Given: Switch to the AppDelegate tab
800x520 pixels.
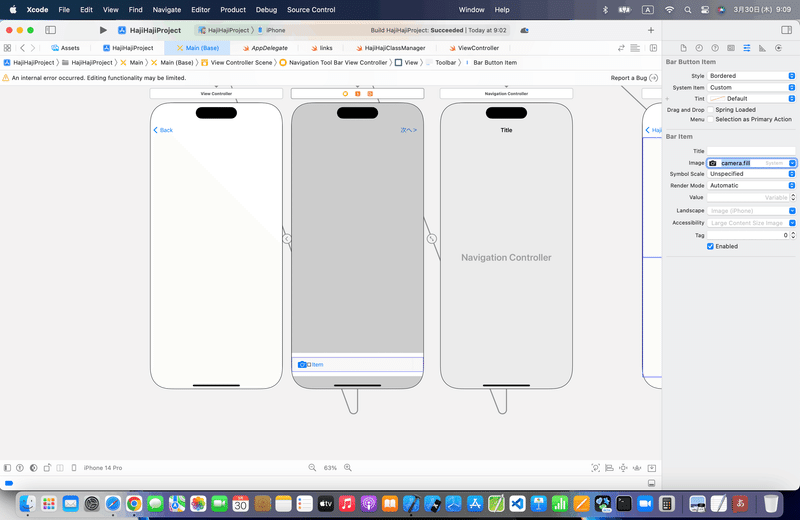Looking at the screenshot, I should coord(265,48).
